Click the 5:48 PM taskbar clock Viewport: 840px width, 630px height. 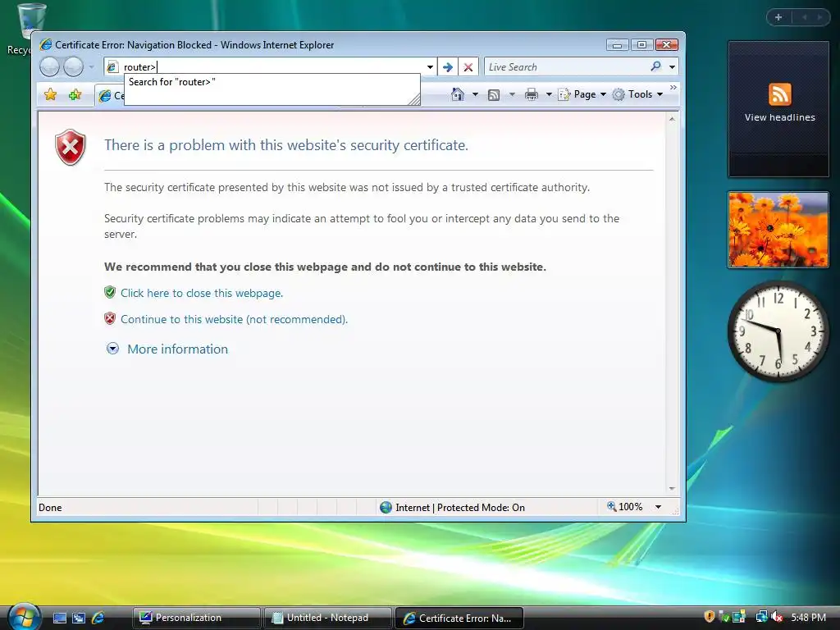808,618
